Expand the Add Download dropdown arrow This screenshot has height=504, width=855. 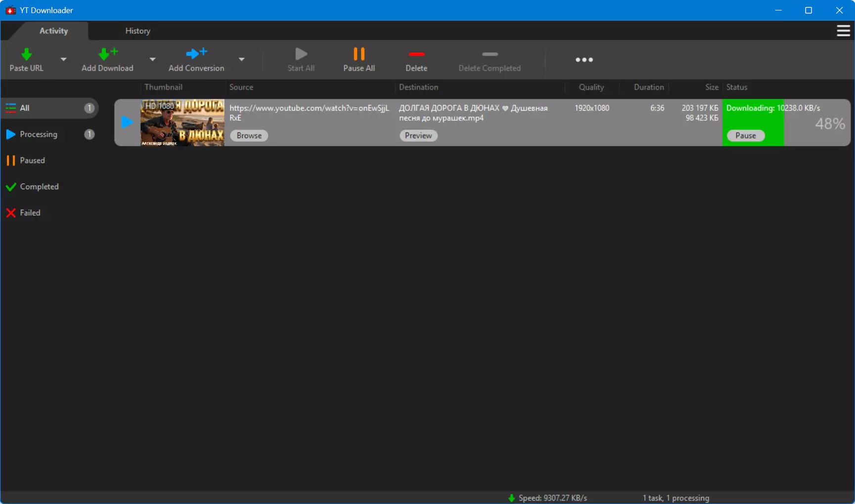coord(152,59)
